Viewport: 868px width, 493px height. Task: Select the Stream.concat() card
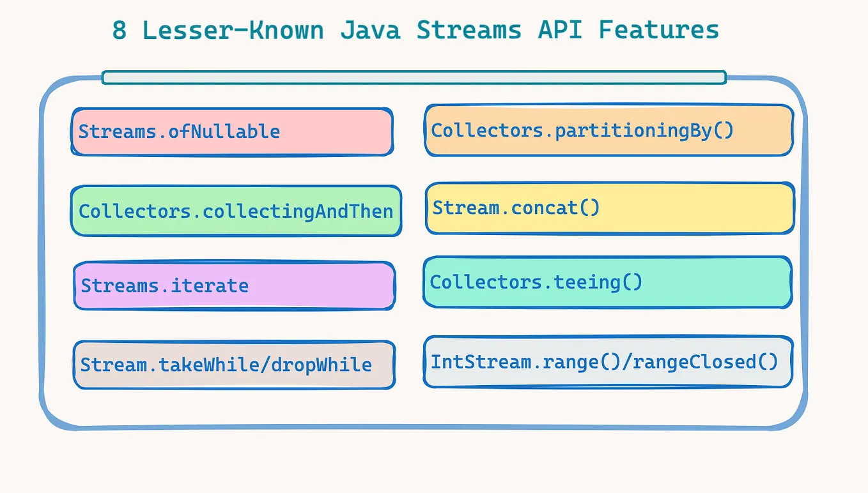click(608, 208)
